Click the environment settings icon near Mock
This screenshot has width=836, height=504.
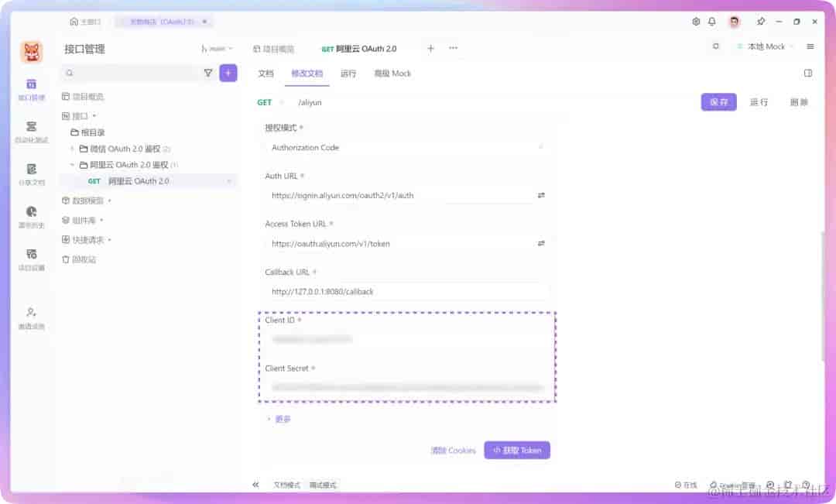click(x=715, y=46)
